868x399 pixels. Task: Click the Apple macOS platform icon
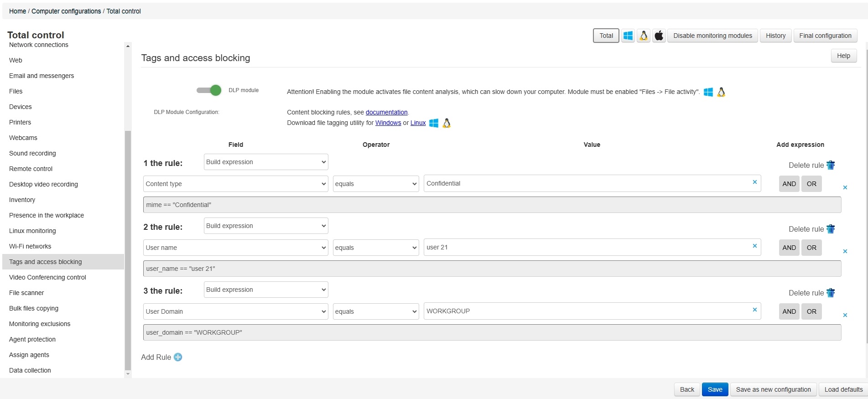[659, 36]
